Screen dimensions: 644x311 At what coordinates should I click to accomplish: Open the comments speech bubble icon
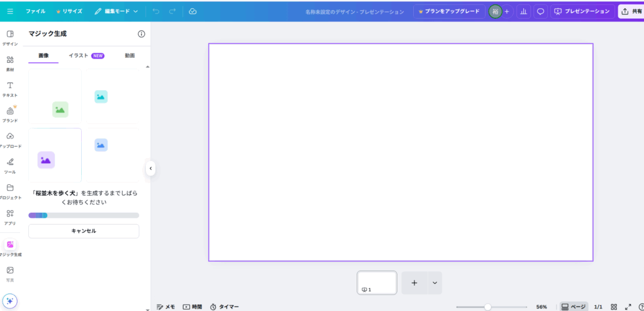pyautogui.click(x=540, y=11)
